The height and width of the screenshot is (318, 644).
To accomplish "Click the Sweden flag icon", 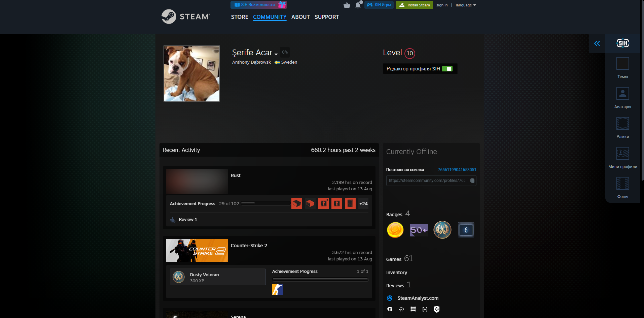I will point(277,62).
